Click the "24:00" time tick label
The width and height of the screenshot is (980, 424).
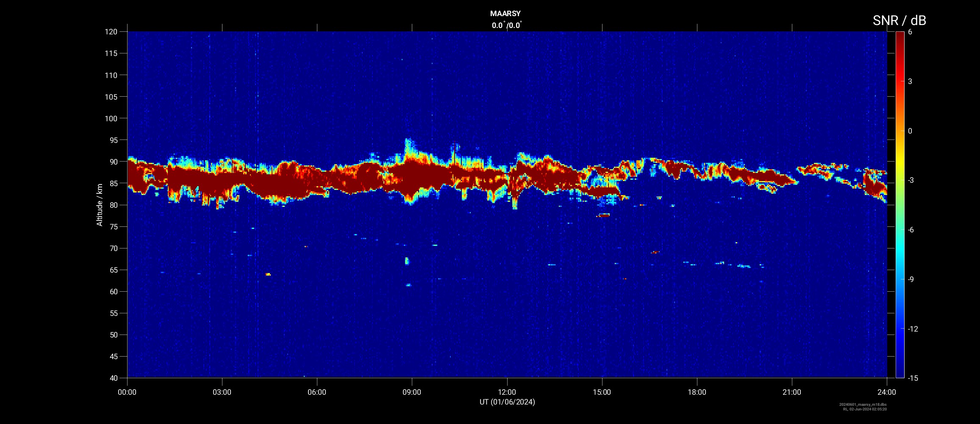pos(887,392)
